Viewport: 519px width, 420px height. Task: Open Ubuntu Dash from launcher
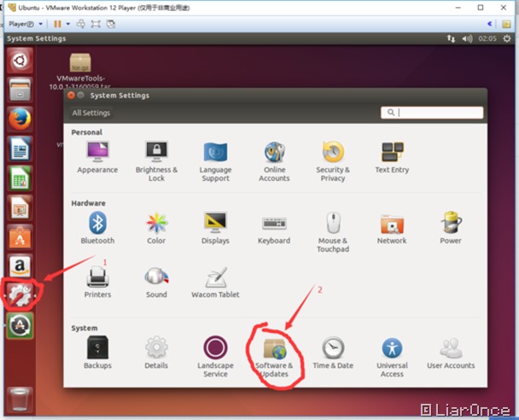point(20,61)
